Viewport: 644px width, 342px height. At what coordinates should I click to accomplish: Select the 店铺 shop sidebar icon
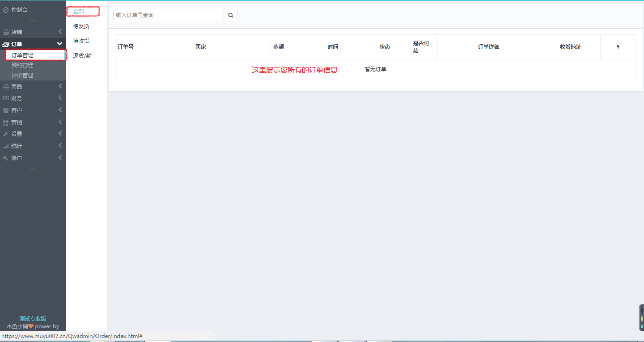tap(6, 31)
